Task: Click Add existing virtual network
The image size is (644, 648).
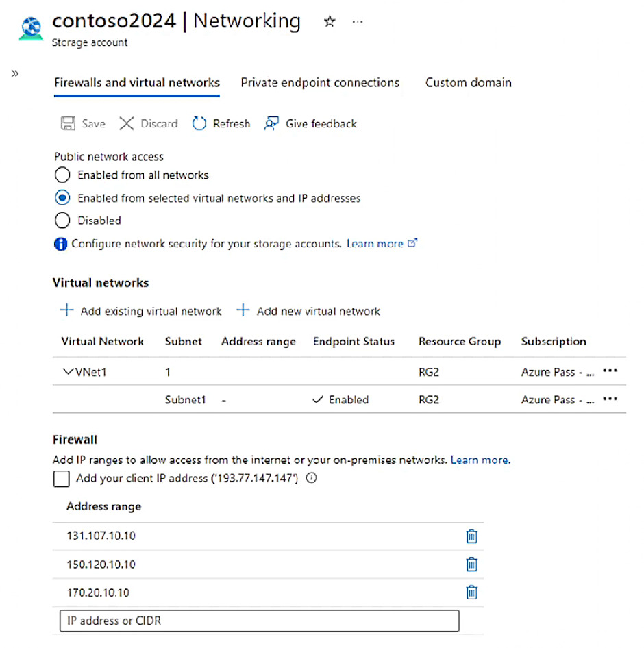Action: [x=141, y=311]
